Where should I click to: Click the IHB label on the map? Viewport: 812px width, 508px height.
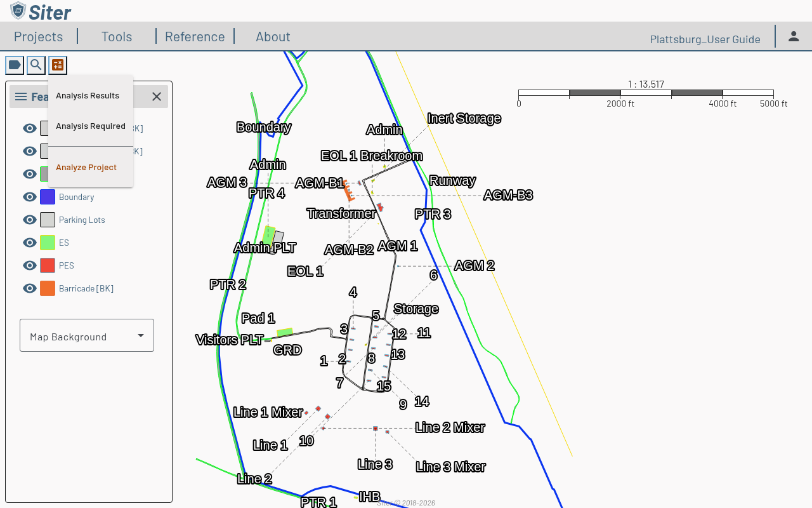point(370,497)
